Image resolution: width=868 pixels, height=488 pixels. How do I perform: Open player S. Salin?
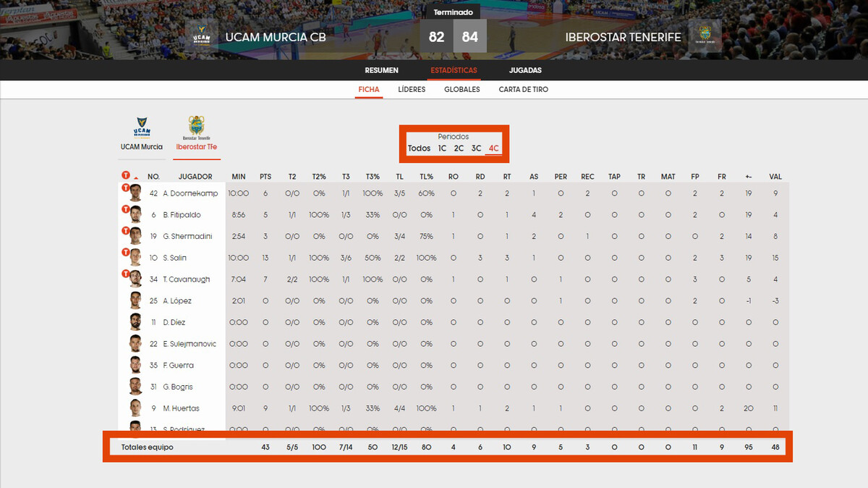(175, 258)
